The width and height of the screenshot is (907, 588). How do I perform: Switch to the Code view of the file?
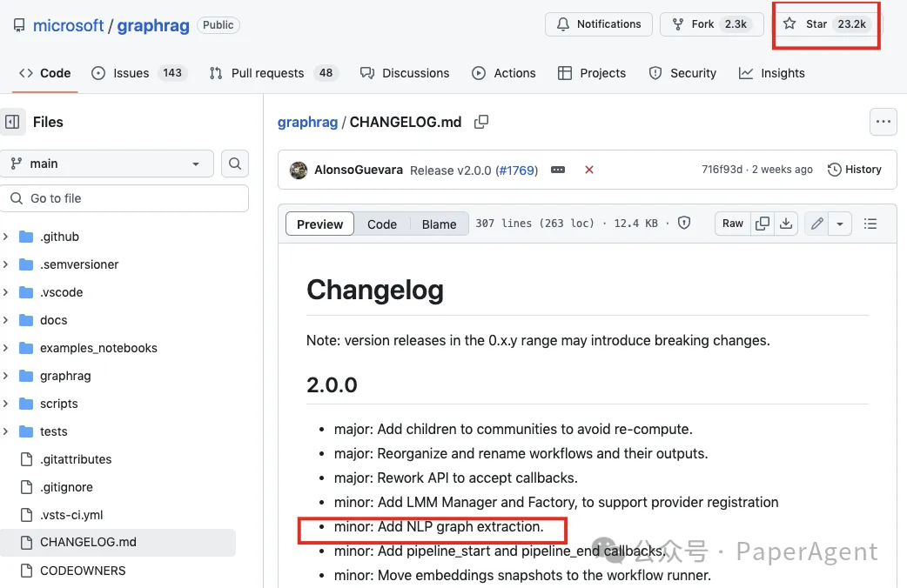pyautogui.click(x=382, y=224)
